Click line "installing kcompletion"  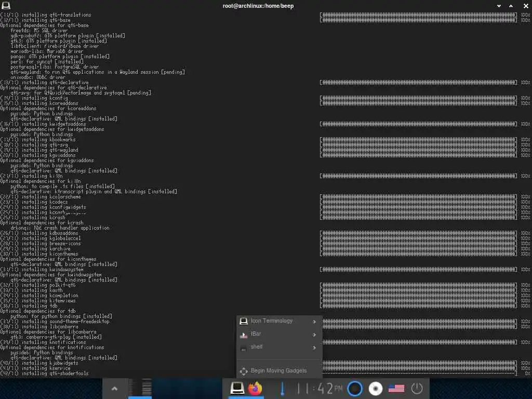click(x=39, y=296)
